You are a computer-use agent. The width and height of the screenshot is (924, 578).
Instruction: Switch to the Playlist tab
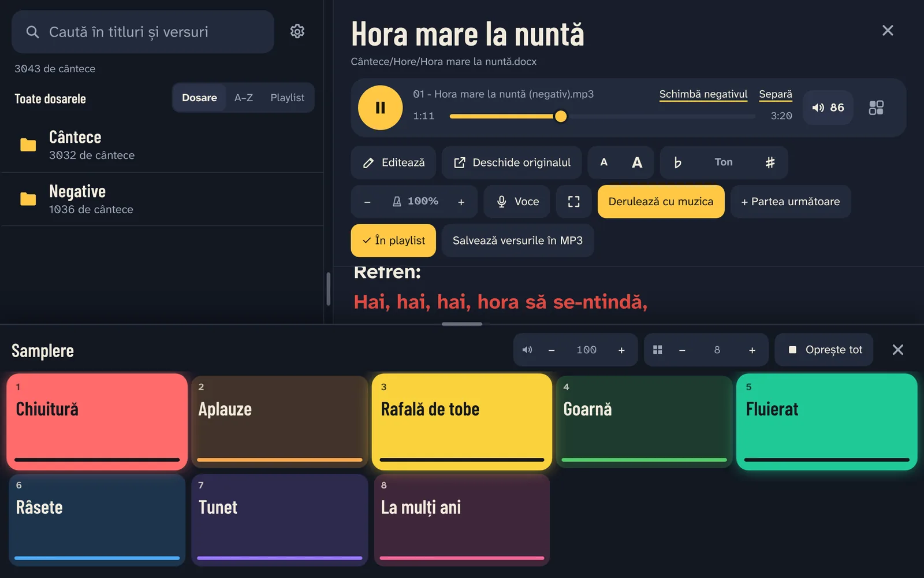(x=287, y=98)
